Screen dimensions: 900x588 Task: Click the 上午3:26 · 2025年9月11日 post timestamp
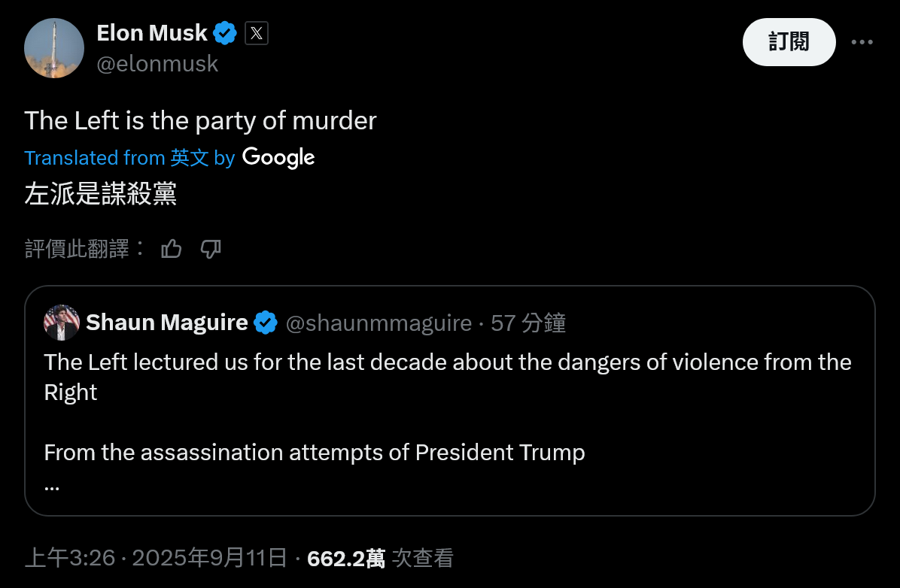156,558
